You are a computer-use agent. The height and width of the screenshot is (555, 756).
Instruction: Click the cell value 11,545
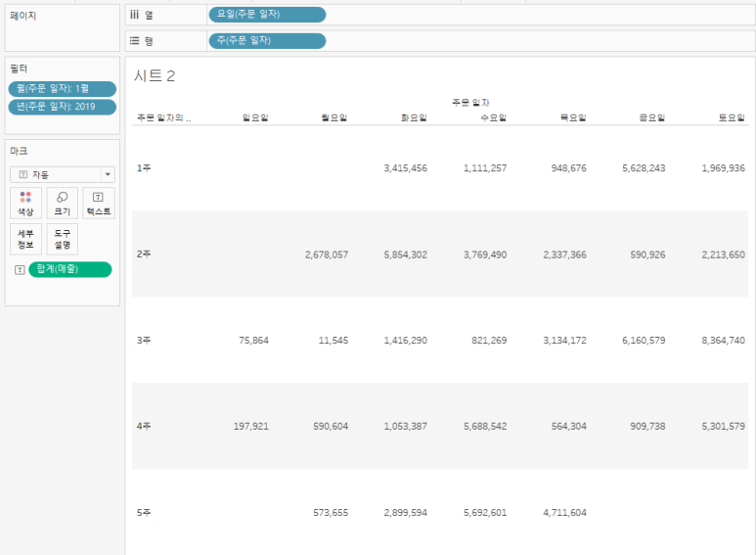[334, 341]
